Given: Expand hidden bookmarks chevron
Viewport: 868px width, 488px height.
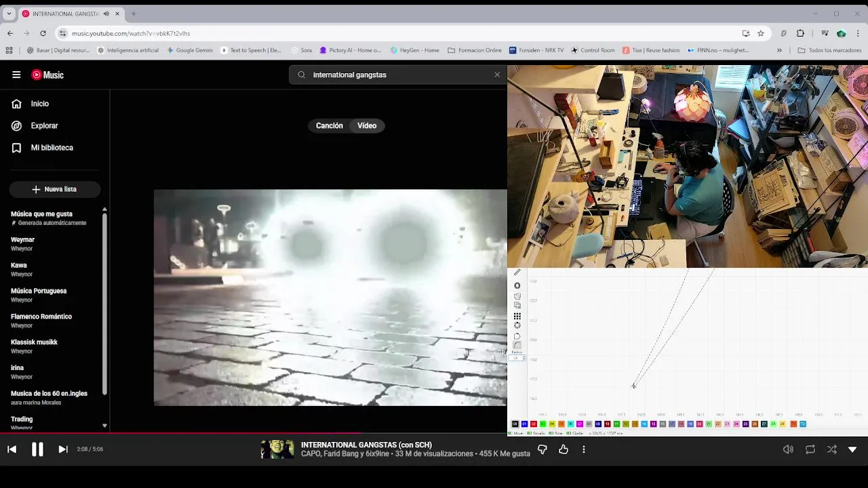Looking at the screenshot, I should click(779, 50).
